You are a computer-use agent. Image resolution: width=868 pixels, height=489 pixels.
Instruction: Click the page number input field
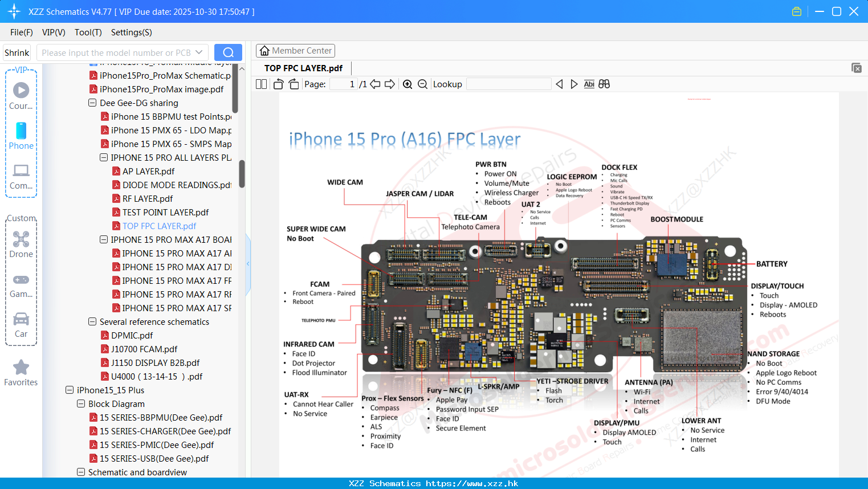point(344,84)
